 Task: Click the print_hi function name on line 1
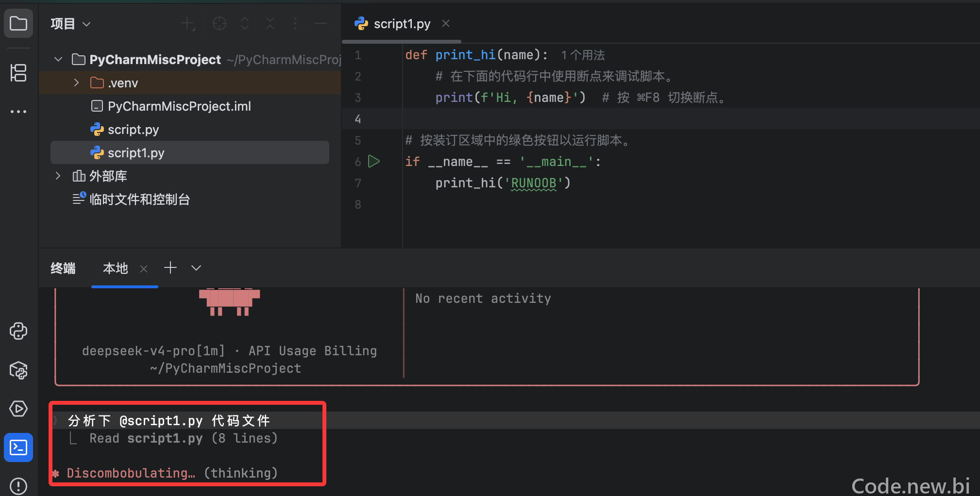point(465,55)
